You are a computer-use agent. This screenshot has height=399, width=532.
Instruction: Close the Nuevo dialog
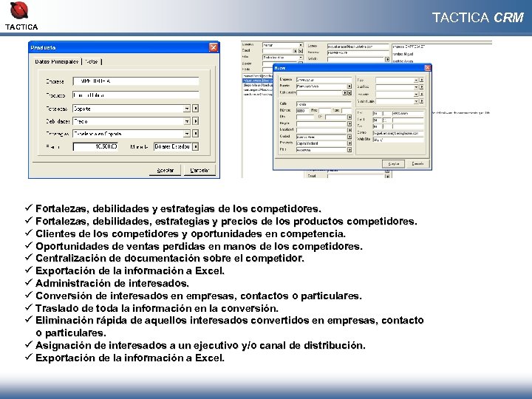coord(428,68)
